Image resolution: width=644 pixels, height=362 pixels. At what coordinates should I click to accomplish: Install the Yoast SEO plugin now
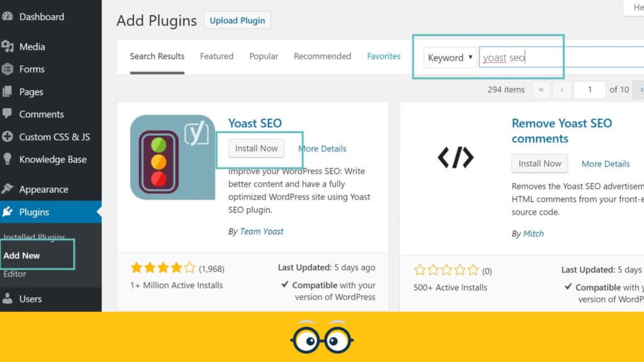(x=257, y=148)
